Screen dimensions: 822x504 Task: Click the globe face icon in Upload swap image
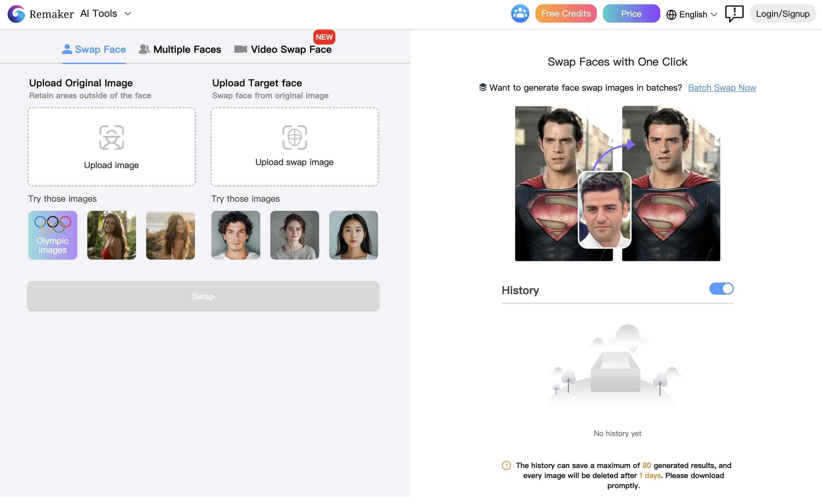(294, 137)
